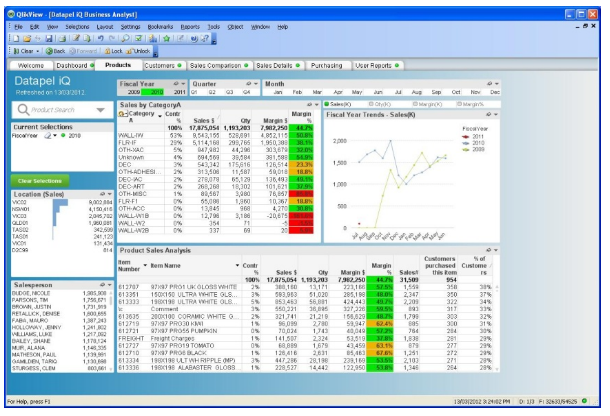
Task: Open the Fiscal Year Trends menu arrow
Action: [x=496, y=114]
